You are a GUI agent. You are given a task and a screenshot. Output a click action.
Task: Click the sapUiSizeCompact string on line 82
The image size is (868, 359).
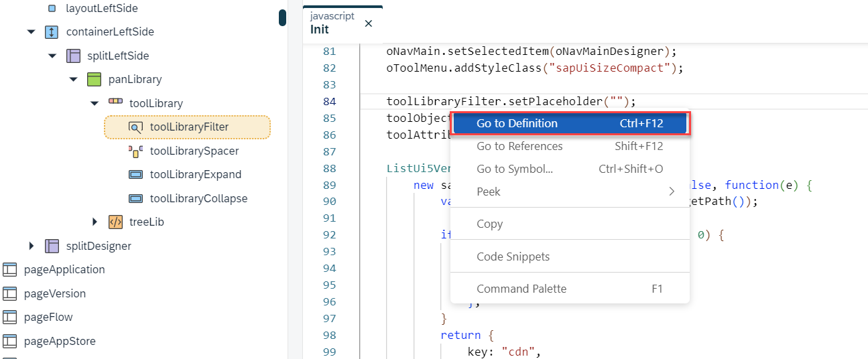pyautogui.click(x=609, y=68)
